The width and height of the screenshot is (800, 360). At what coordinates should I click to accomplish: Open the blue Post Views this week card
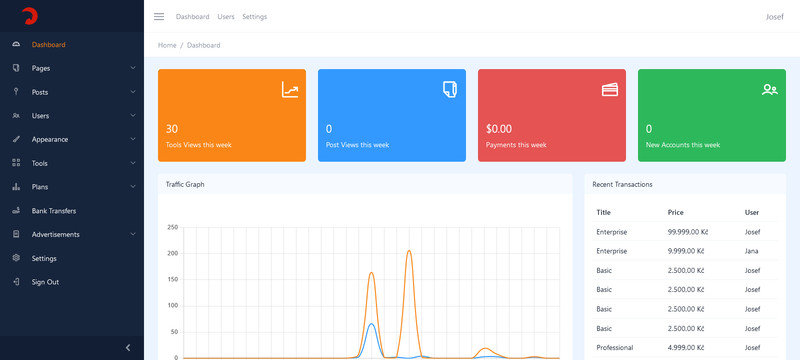pos(392,115)
